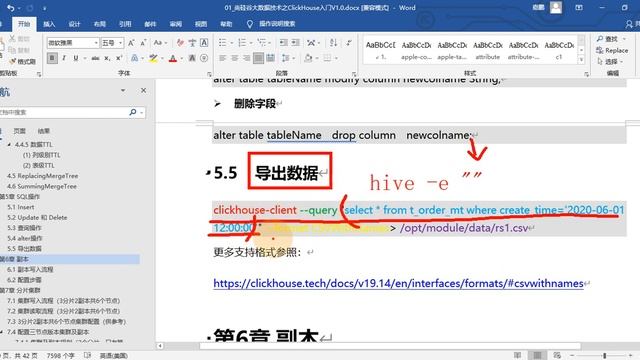
Task: Open navigation pane options dropdown arrow
Action: click(x=123, y=90)
